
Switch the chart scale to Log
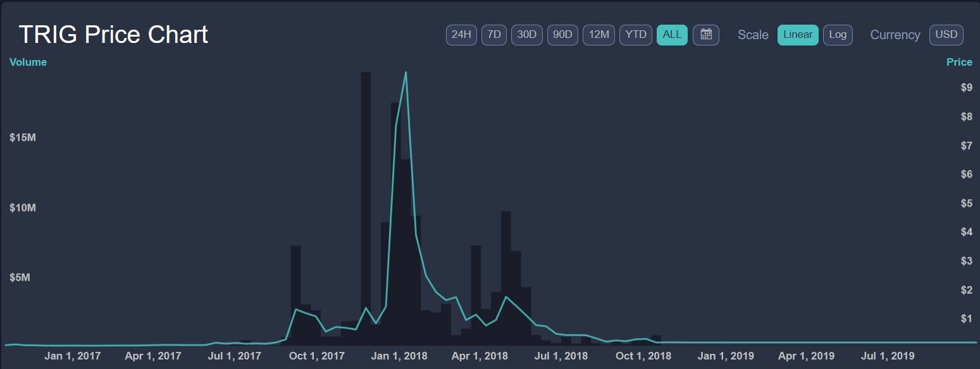point(838,35)
